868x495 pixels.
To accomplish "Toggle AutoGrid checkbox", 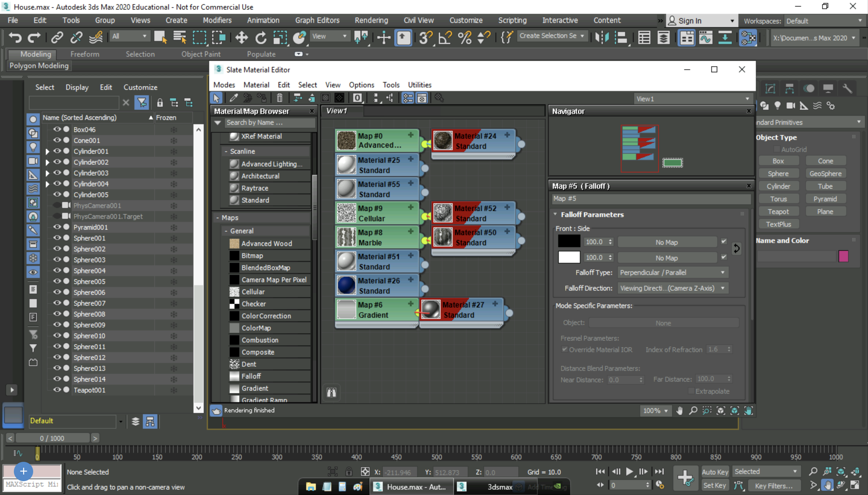I will (776, 149).
